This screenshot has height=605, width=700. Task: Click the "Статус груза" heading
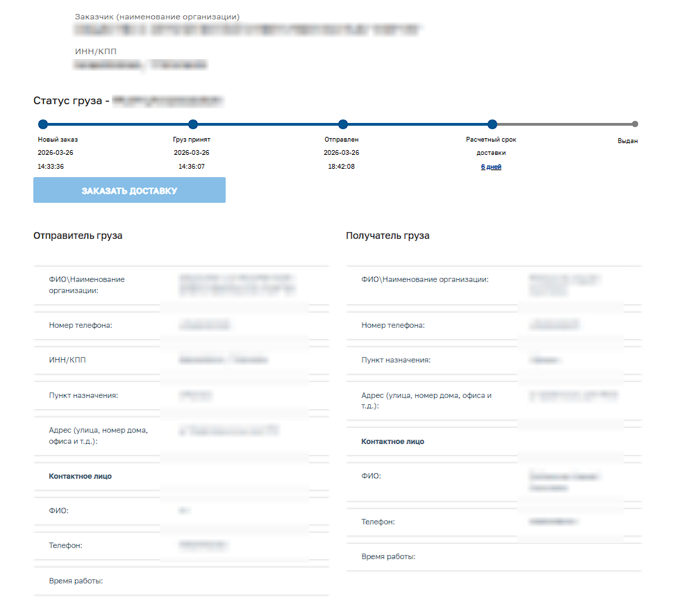pos(71,101)
